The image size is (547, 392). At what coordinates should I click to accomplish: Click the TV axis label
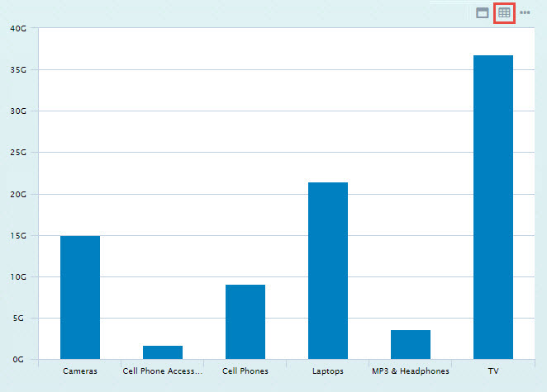tap(492, 371)
